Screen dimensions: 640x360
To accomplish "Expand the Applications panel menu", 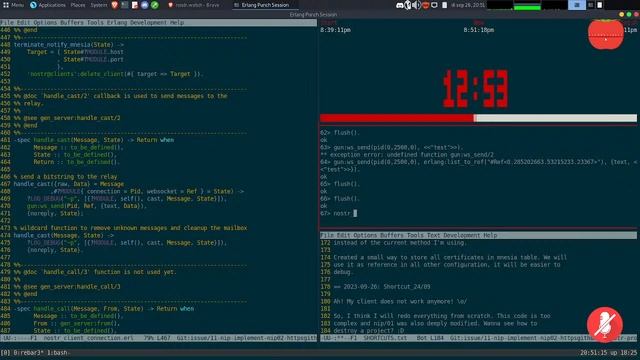I will coord(48,5).
